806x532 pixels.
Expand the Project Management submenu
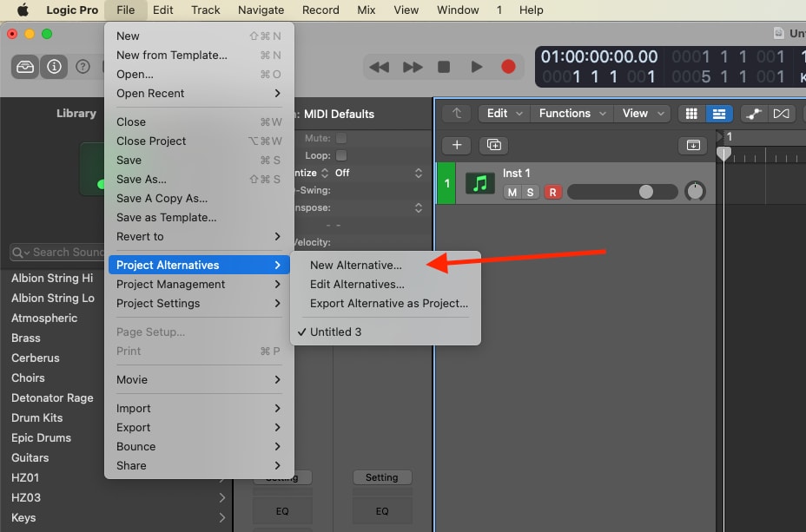(199, 285)
